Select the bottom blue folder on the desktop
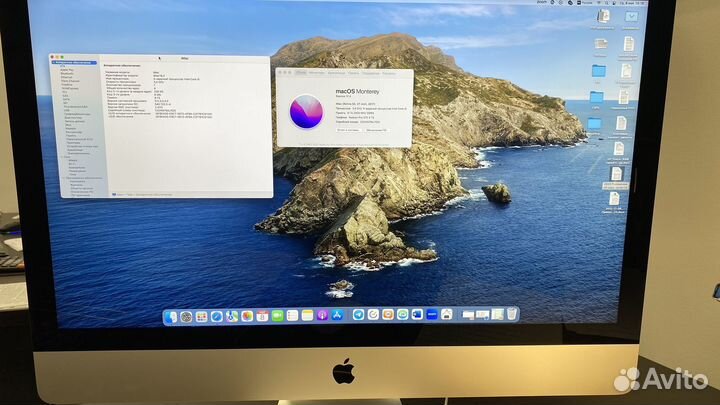720x405 pixels. click(594, 123)
